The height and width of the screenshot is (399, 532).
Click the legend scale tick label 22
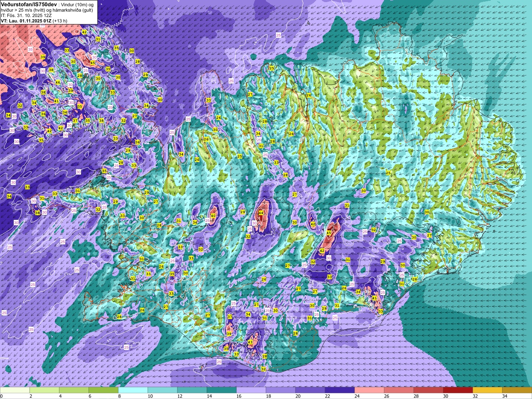click(327, 396)
